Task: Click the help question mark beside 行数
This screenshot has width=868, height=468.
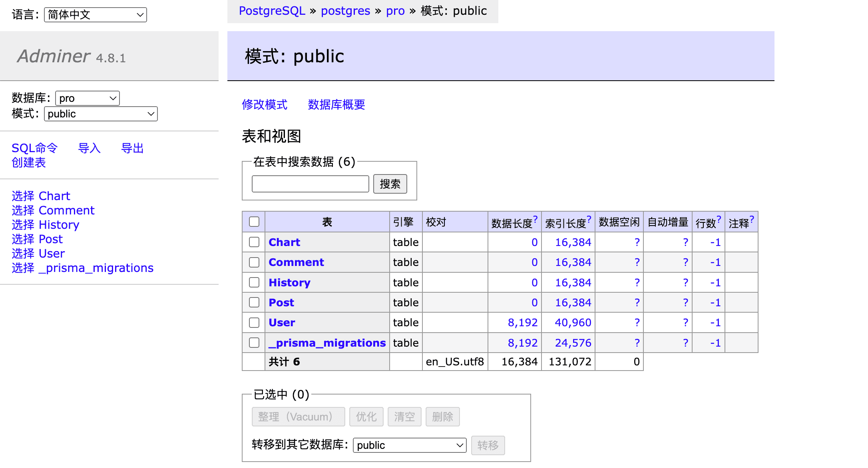Action: click(719, 218)
